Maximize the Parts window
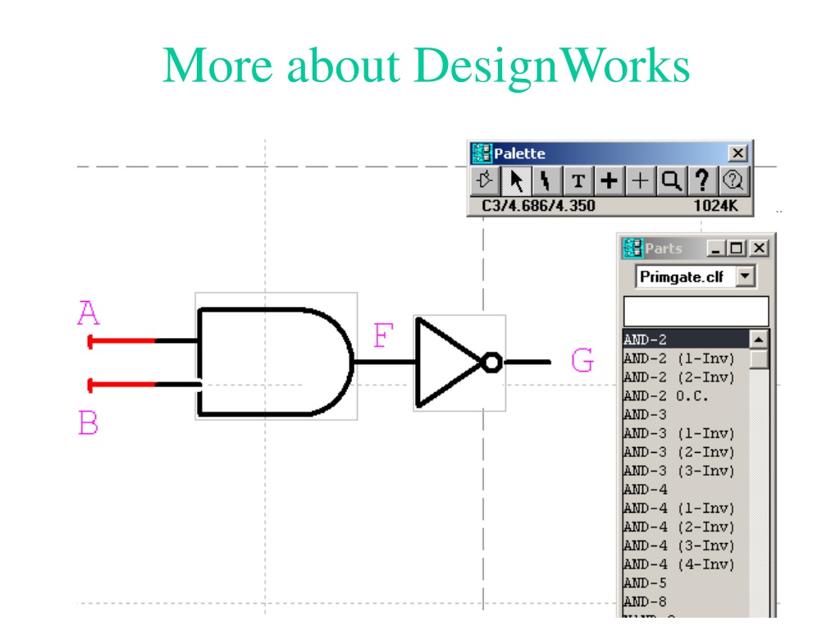This screenshot has height=630, width=840. (x=737, y=248)
